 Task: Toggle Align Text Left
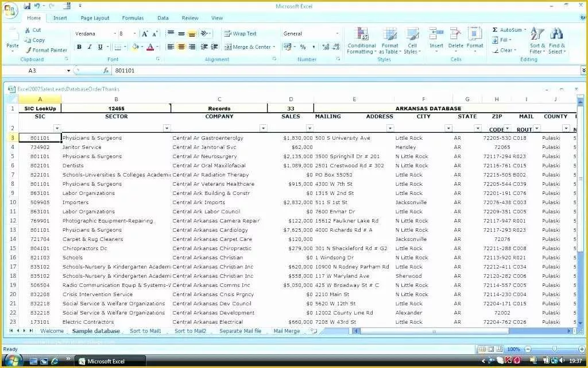tap(171, 47)
